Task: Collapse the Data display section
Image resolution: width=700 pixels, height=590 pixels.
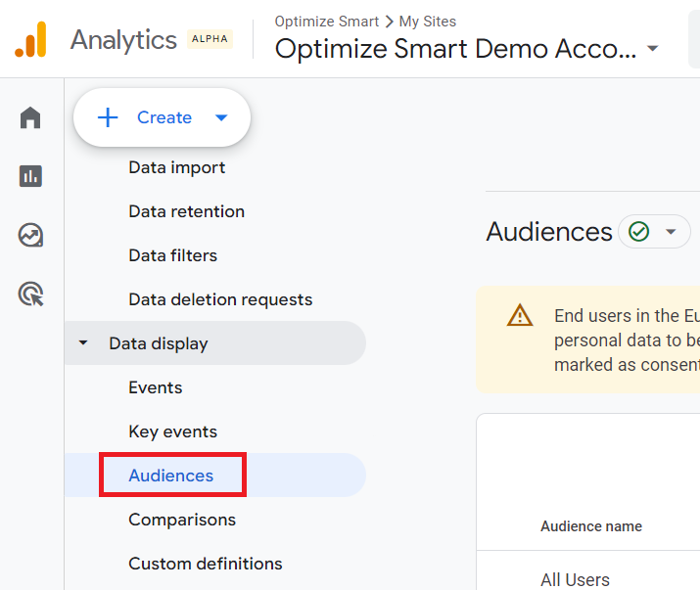Action: pos(83,342)
